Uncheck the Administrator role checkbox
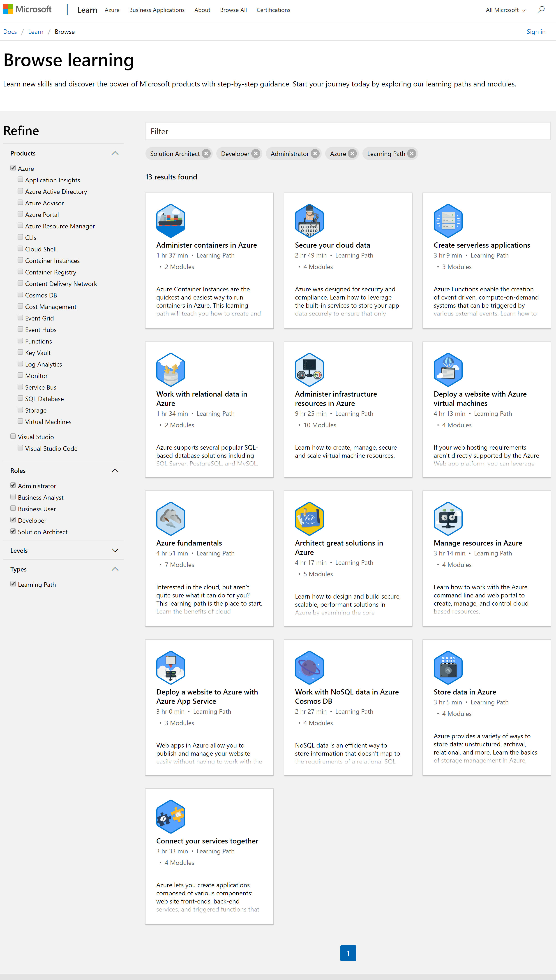Image resolution: width=556 pixels, height=980 pixels. (13, 485)
